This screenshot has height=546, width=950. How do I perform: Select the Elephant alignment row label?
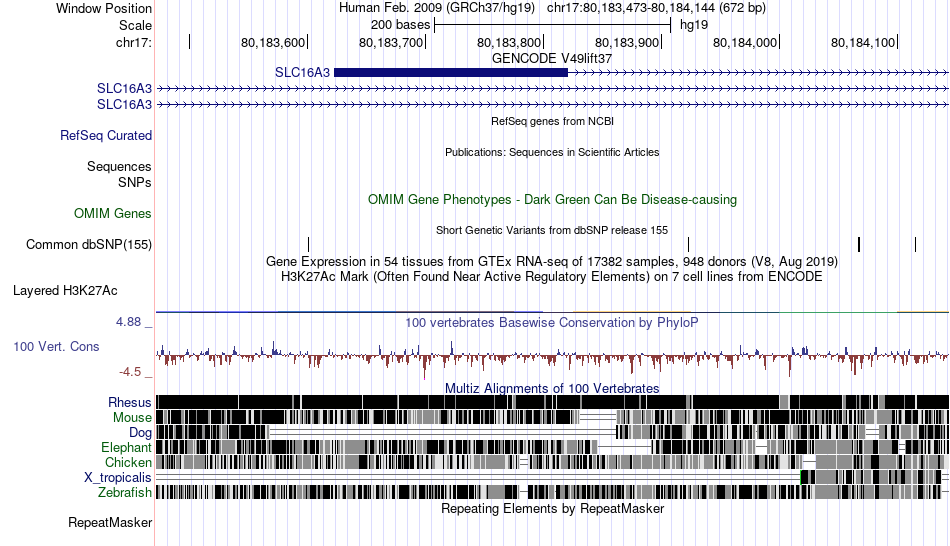click(x=126, y=447)
